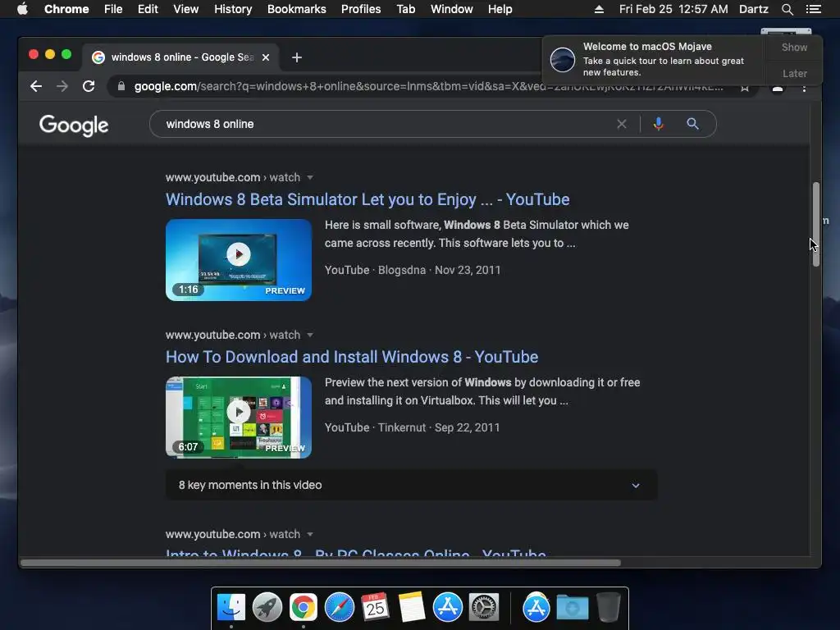Open Finder from the Dock
The height and width of the screenshot is (630, 840).
coord(231,608)
